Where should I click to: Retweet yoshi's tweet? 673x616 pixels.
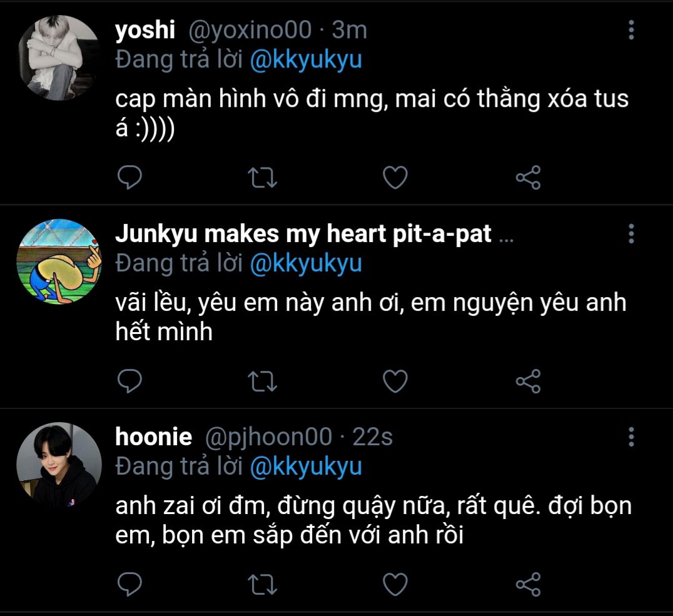[263, 178]
